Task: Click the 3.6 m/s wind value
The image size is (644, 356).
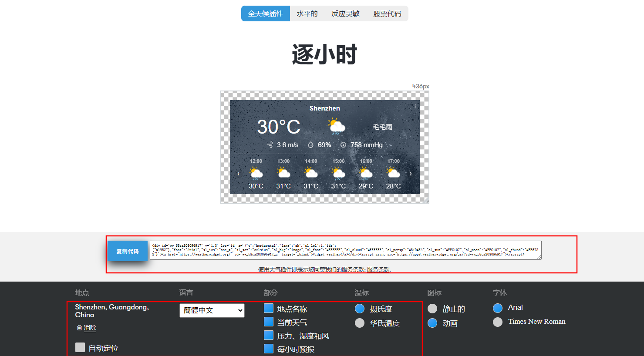Action: [x=288, y=145]
